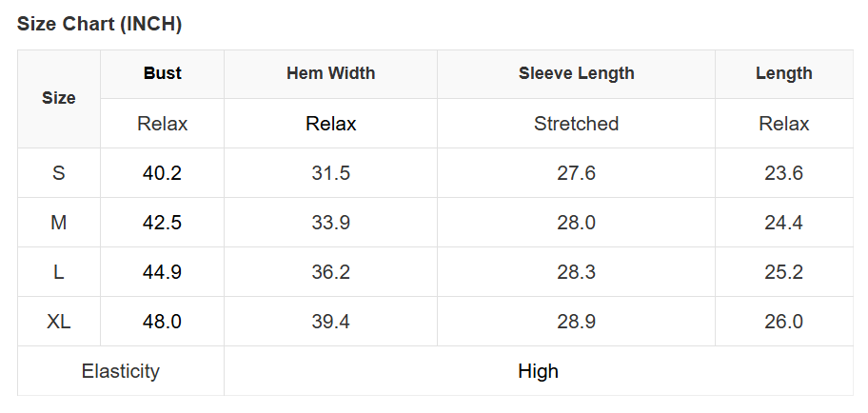Viewport: 868px width, 413px height.
Task: Select bust value 48.0 for XL
Action: pyautogui.click(x=163, y=322)
